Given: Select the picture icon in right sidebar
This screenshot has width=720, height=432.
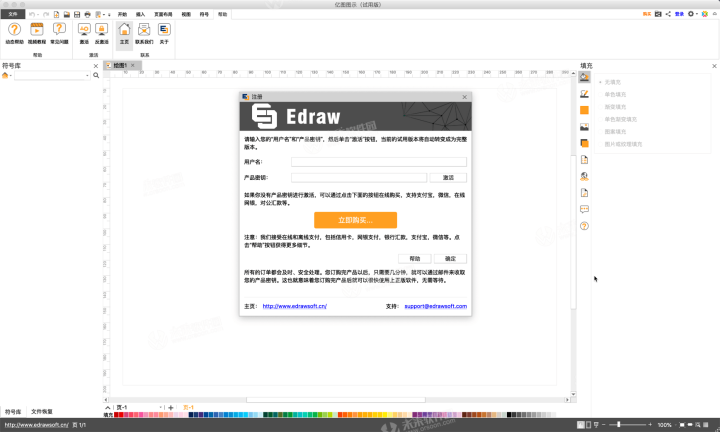Looking at the screenshot, I should click(x=584, y=127).
